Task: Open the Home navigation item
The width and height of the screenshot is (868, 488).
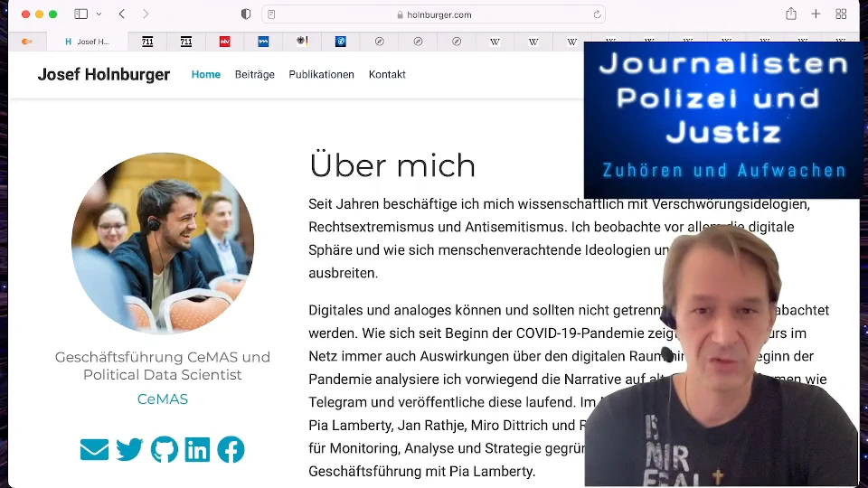Action: coord(206,74)
